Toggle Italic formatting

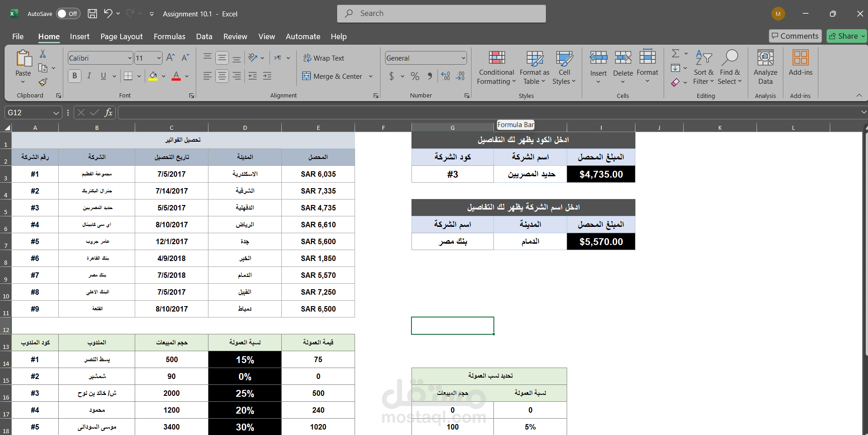pos(89,76)
